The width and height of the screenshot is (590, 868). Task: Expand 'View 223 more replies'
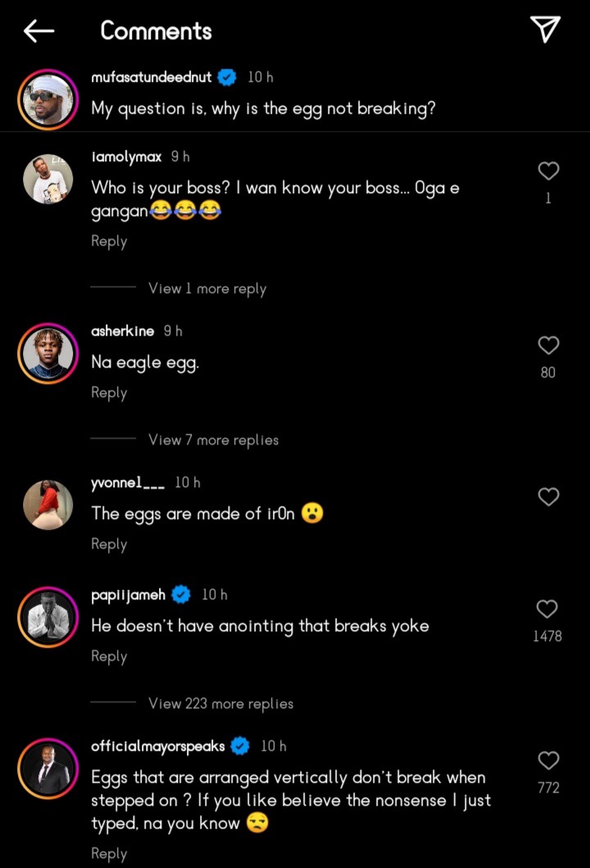coord(220,703)
